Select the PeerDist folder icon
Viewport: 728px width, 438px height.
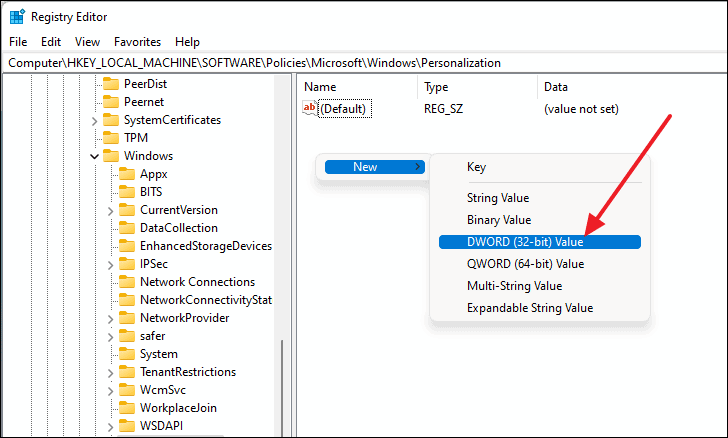tap(110, 84)
